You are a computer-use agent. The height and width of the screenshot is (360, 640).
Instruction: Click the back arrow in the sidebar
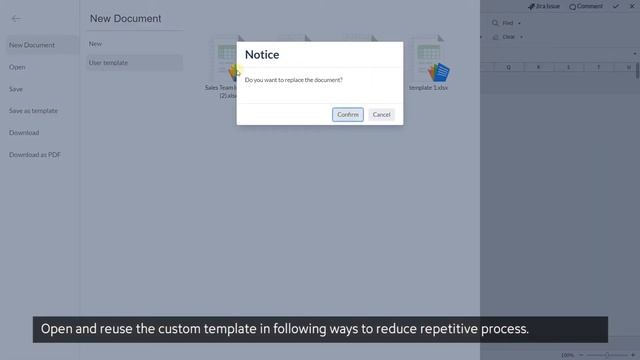(x=16, y=18)
